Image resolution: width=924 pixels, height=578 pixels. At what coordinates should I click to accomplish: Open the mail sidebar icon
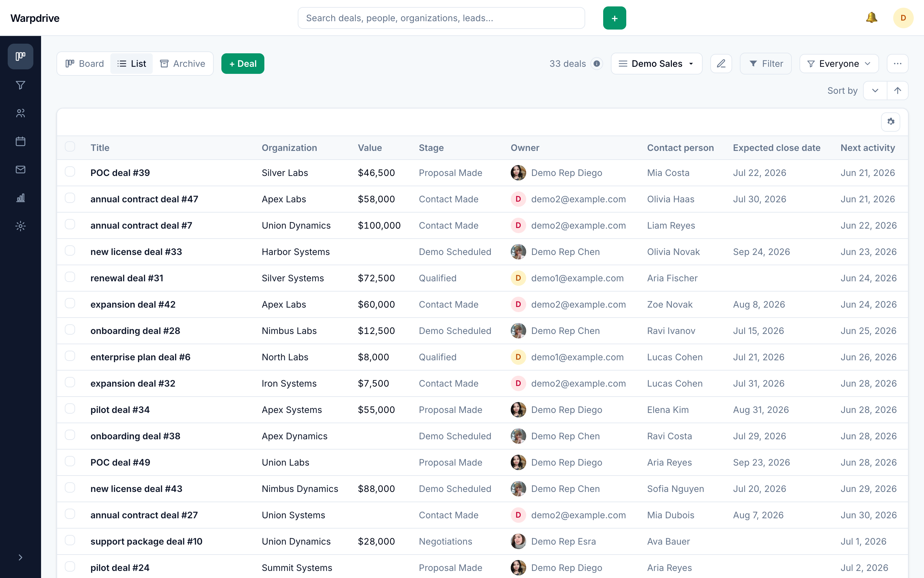20,170
